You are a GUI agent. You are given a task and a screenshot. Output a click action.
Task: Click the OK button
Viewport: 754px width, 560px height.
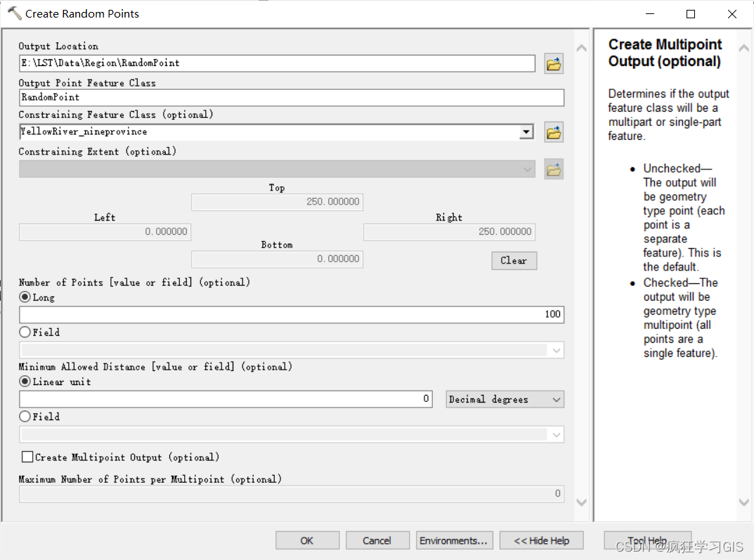pyautogui.click(x=307, y=540)
